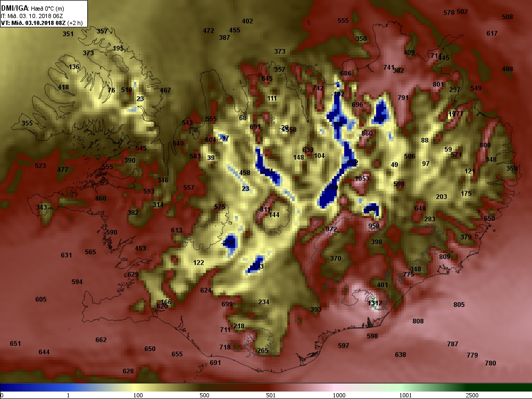
Task: Click the offshore value '617'
Action: 492,33
